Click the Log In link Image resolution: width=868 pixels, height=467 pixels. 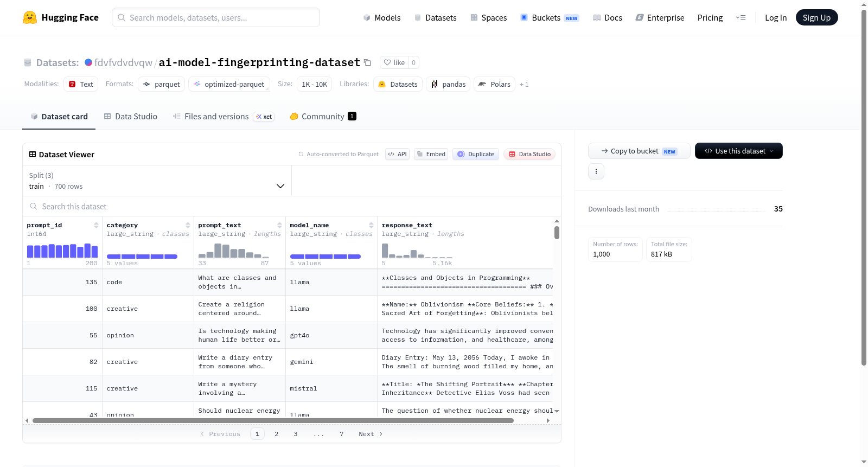click(776, 17)
